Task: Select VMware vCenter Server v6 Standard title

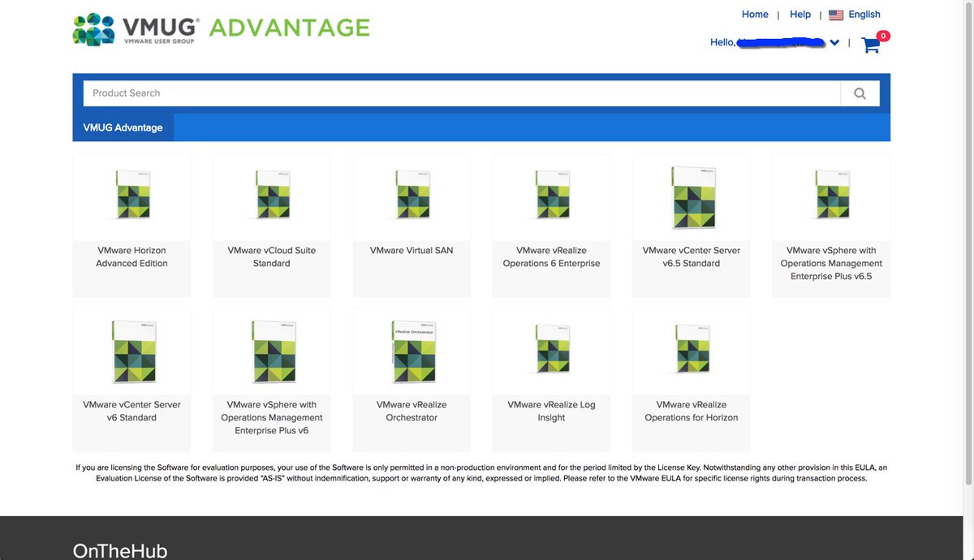Action: coord(131,411)
